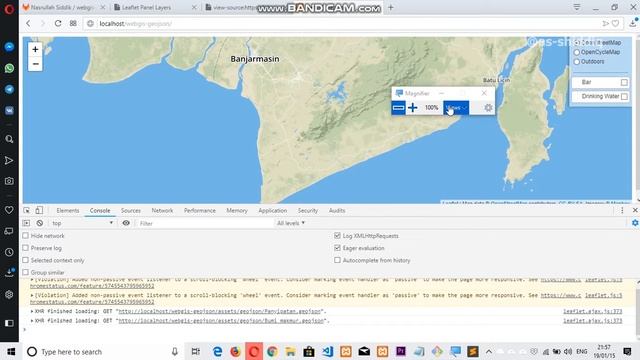Viewport: 640px width, 360px height.
Task: Open console settings blue gear
Action: pos(635,223)
